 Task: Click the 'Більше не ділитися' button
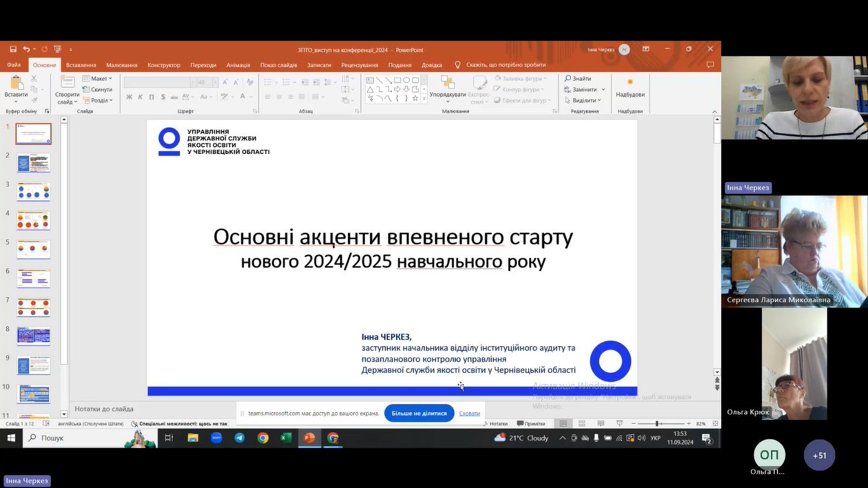[x=419, y=414]
